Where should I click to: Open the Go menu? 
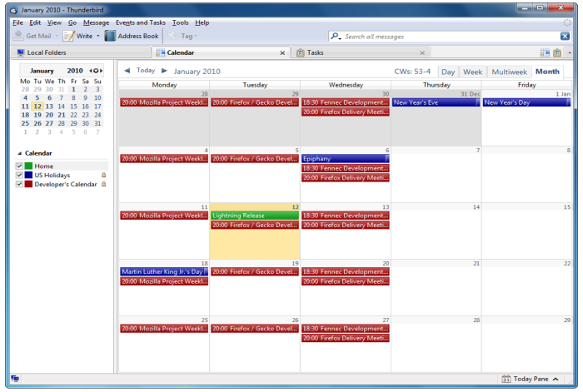[72, 22]
